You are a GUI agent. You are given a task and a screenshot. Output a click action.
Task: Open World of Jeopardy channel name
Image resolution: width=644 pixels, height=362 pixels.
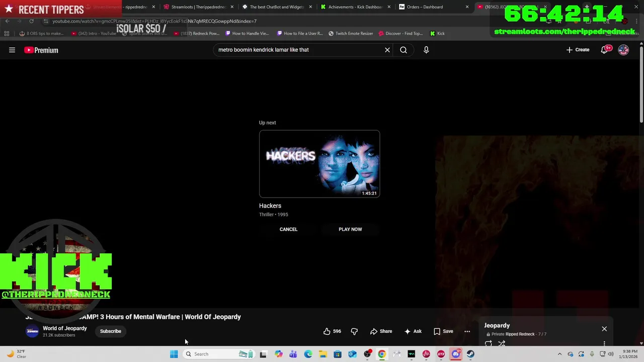click(x=65, y=328)
